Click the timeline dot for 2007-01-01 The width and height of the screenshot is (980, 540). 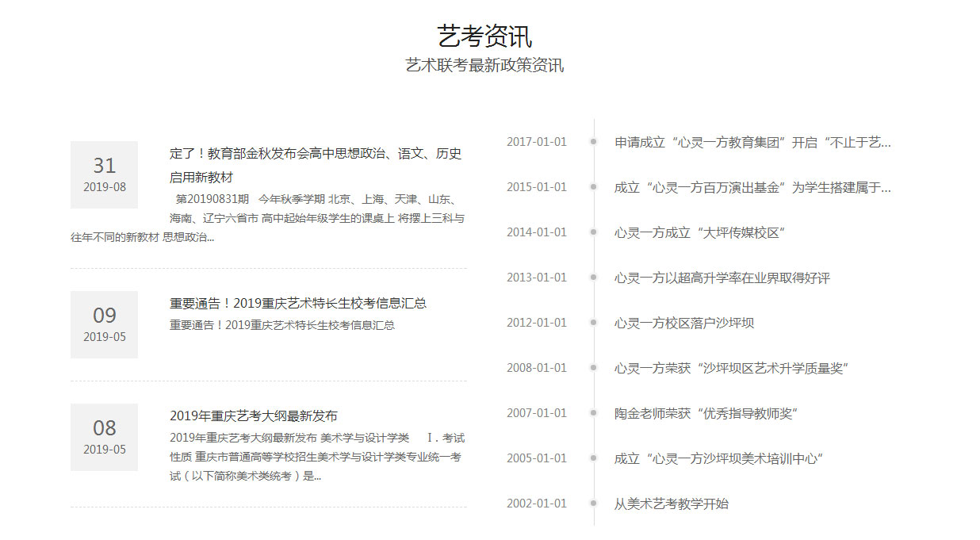[x=593, y=413]
